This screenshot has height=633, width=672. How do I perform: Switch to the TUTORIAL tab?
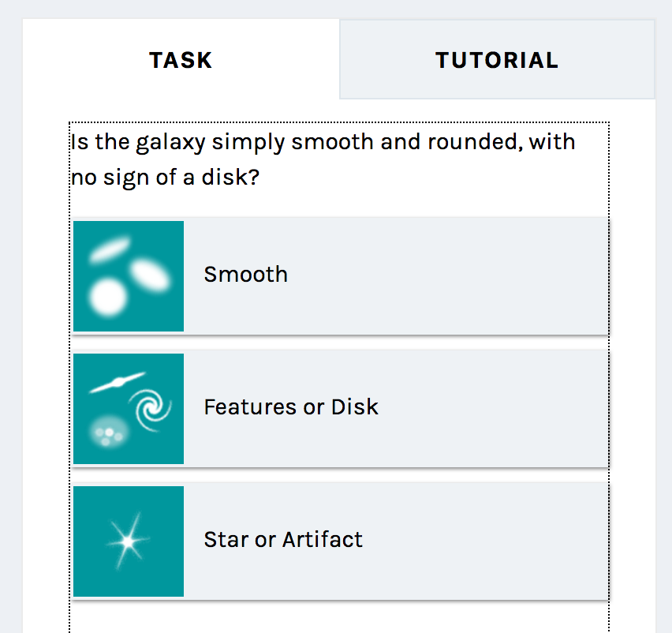(496, 60)
